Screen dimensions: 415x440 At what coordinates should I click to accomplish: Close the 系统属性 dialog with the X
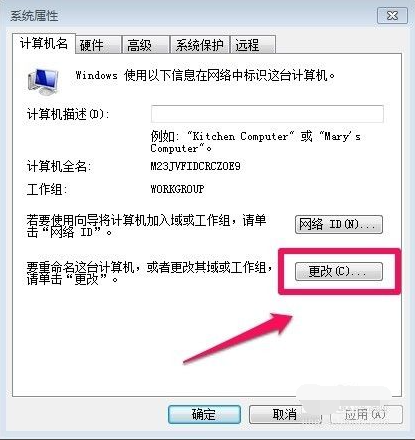click(x=392, y=16)
